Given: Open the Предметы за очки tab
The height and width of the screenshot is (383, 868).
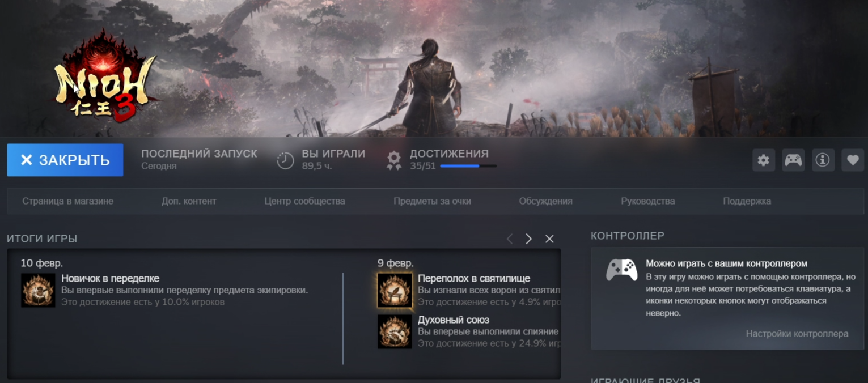Looking at the screenshot, I should tap(432, 201).
